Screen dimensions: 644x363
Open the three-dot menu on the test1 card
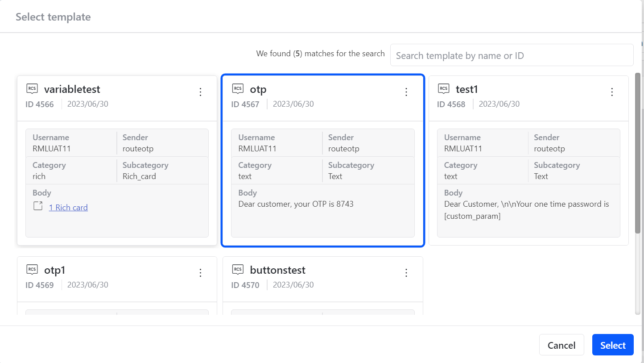click(612, 92)
